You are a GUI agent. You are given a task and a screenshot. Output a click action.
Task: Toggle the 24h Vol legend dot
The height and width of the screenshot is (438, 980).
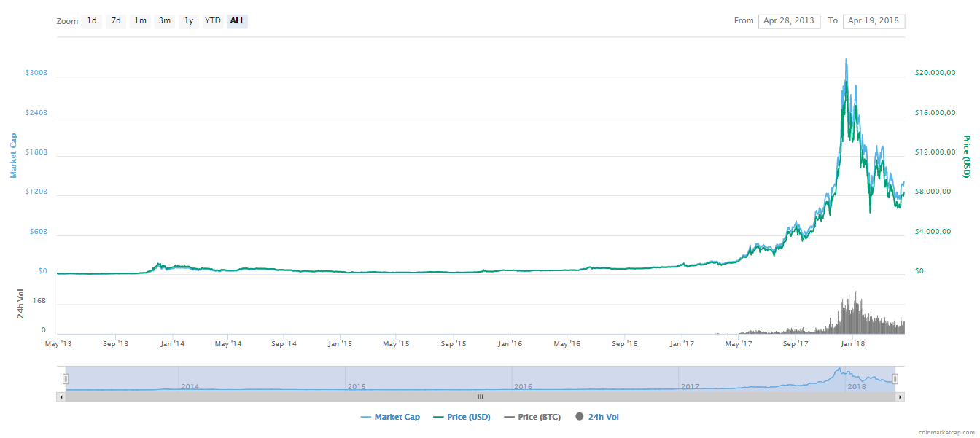(580, 417)
